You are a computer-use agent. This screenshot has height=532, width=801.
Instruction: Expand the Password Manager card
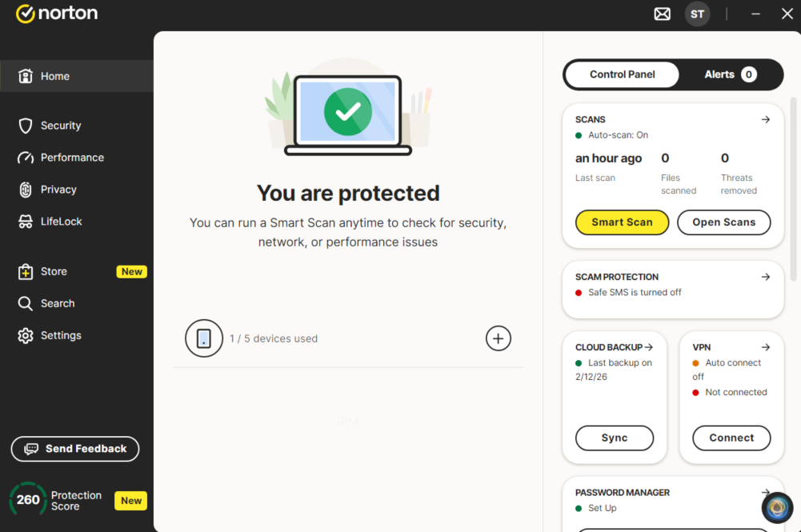click(765, 492)
